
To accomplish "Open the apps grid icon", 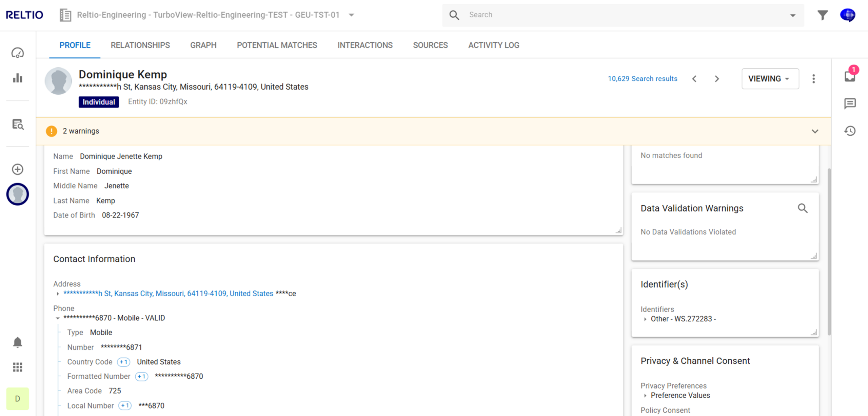I will [18, 367].
